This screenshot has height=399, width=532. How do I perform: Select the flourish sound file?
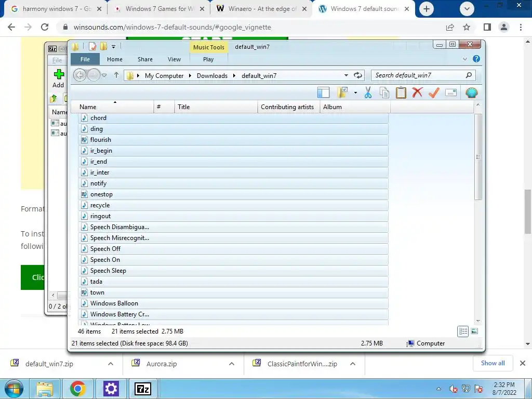coord(233,139)
